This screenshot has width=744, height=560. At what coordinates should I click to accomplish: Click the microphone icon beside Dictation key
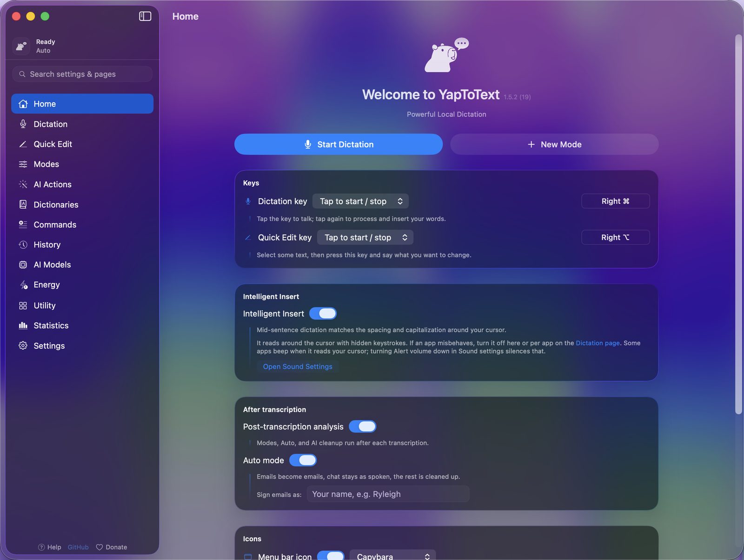point(248,201)
